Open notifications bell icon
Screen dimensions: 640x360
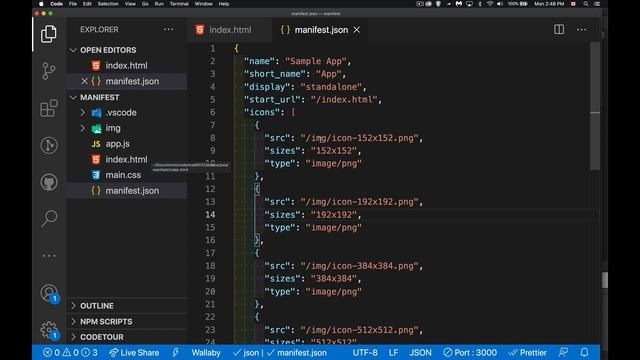pyautogui.click(x=584, y=352)
